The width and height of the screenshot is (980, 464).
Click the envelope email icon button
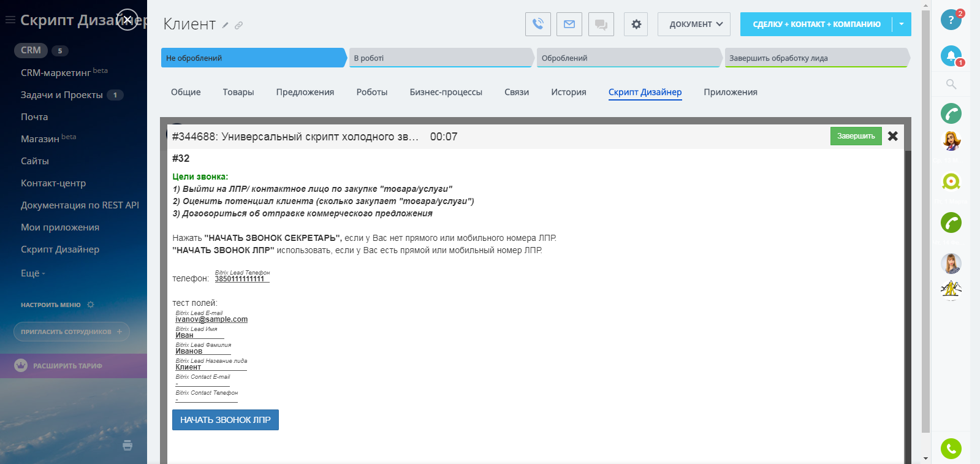pyautogui.click(x=569, y=25)
